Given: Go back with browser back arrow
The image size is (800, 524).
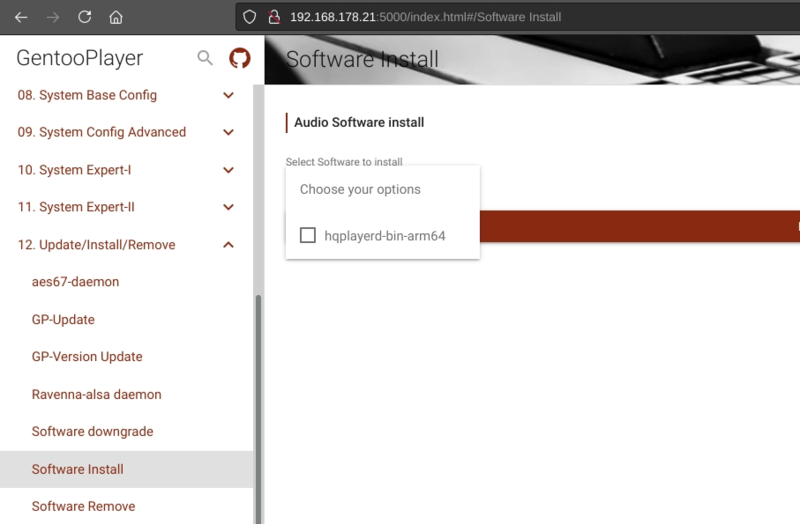Looking at the screenshot, I should (x=21, y=17).
